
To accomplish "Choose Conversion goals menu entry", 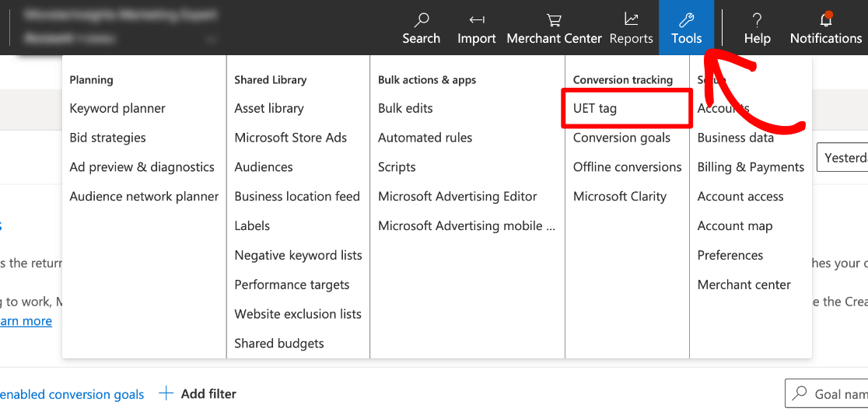I will click(x=621, y=138).
